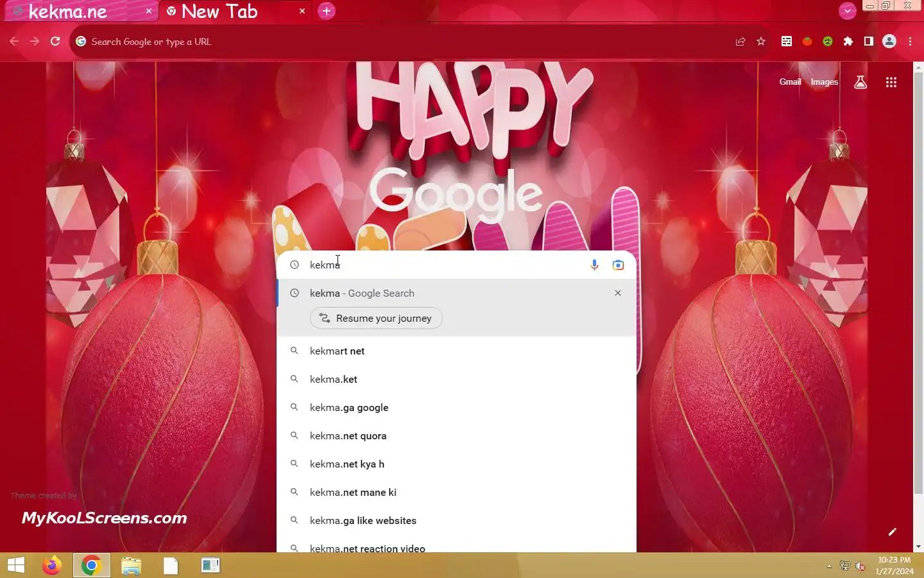Click the customize page pencil icon
The height and width of the screenshot is (578, 924).
coord(892,532)
